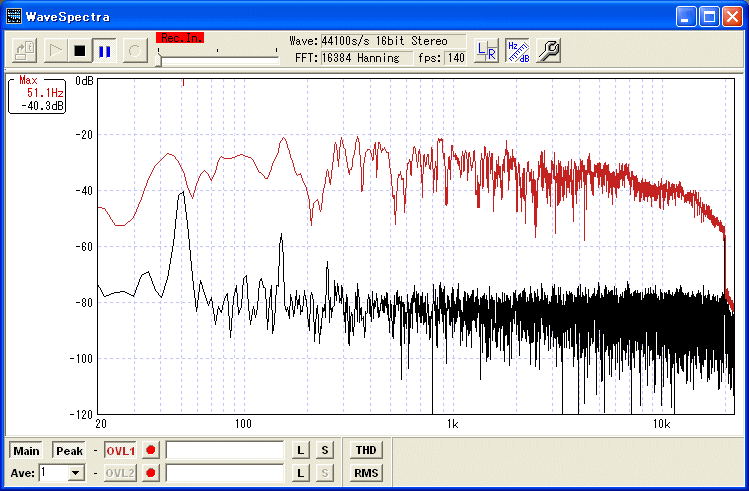749x491 pixels.
Task: Switch channels with the L/R icon
Action: point(486,50)
